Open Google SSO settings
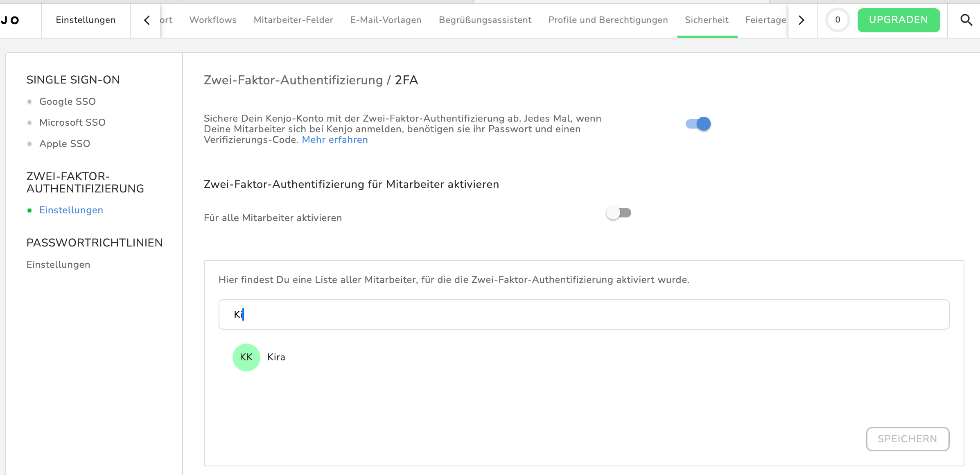980x475 pixels. (68, 102)
